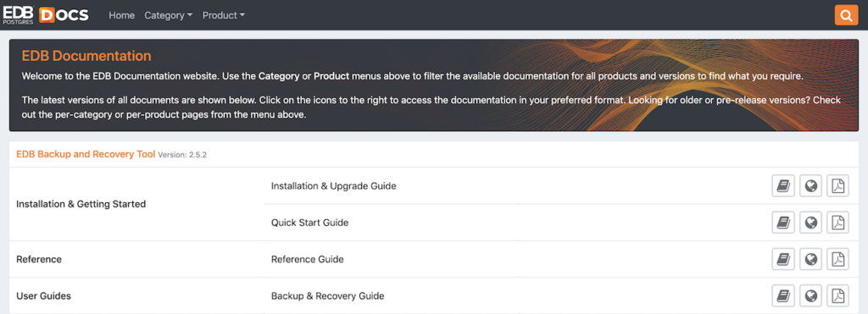Open book icon for Quick Start Guide
The image size is (868, 314).
click(x=782, y=223)
